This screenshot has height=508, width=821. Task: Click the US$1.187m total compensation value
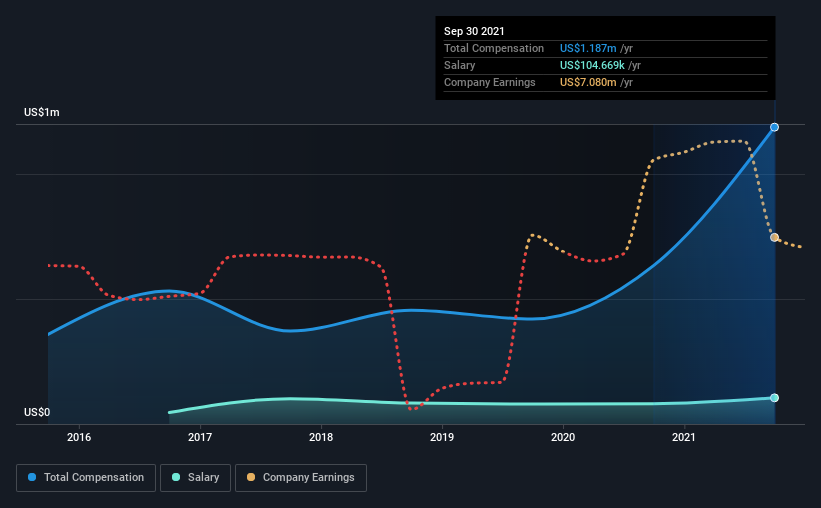coord(588,48)
